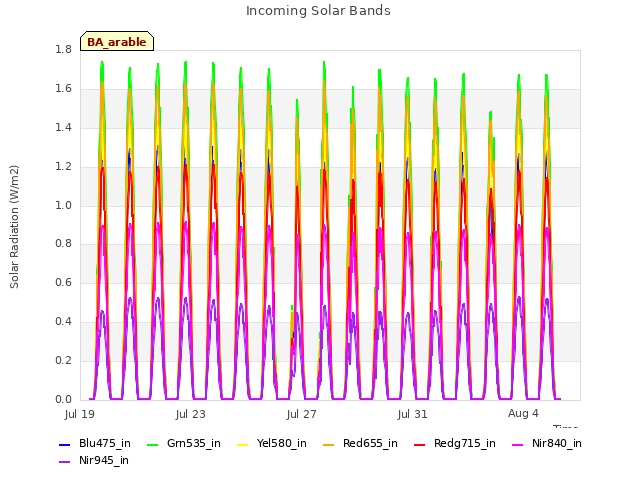Click the Solar Radiation (W/m2) axis label

coord(14,227)
